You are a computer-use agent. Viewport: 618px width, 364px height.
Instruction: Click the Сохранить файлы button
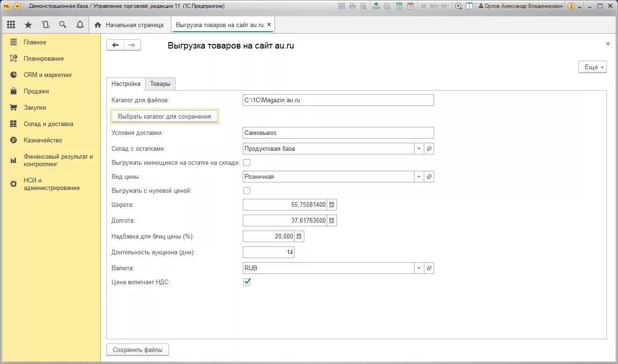(x=138, y=350)
